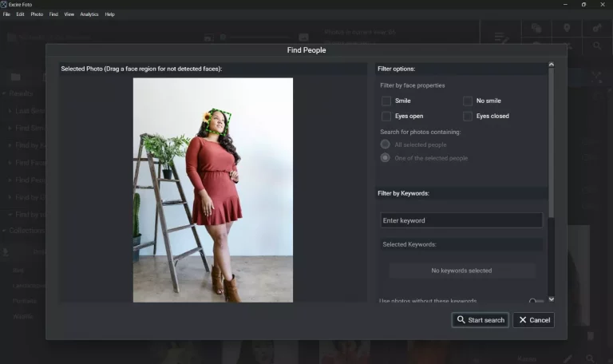Image resolution: width=613 pixels, height=364 pixels.
Task: Open the Photo menu
Action: (x=37, y=14)
